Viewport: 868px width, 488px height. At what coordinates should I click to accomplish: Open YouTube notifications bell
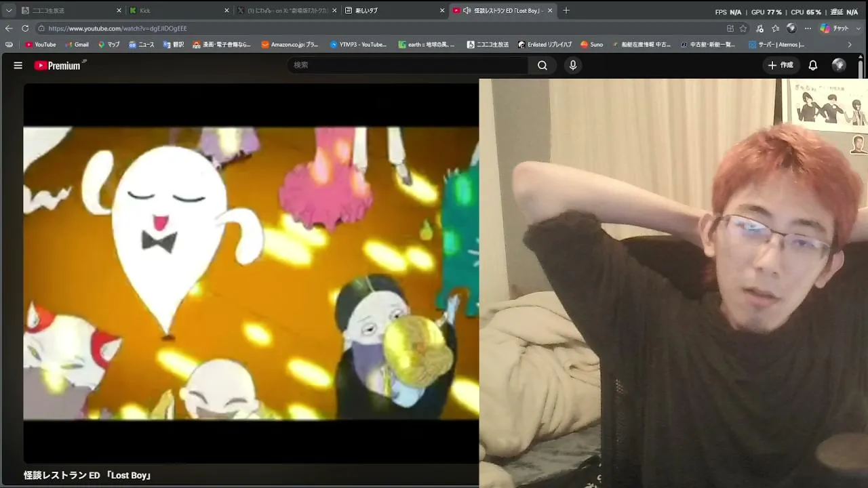(813, 65)
